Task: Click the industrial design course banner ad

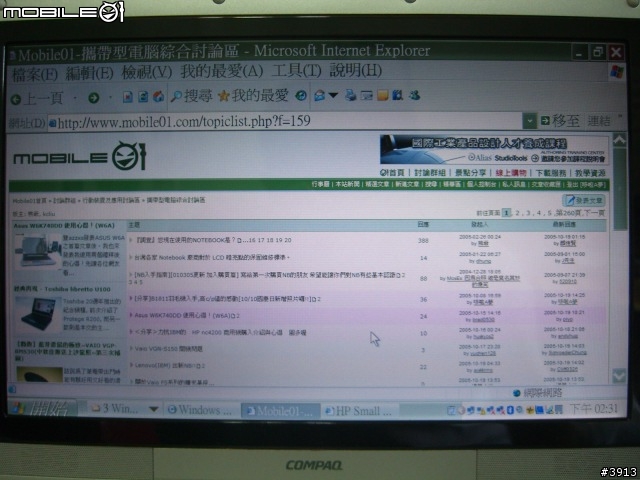Action: pyautogui.click(x=494, y=150)
